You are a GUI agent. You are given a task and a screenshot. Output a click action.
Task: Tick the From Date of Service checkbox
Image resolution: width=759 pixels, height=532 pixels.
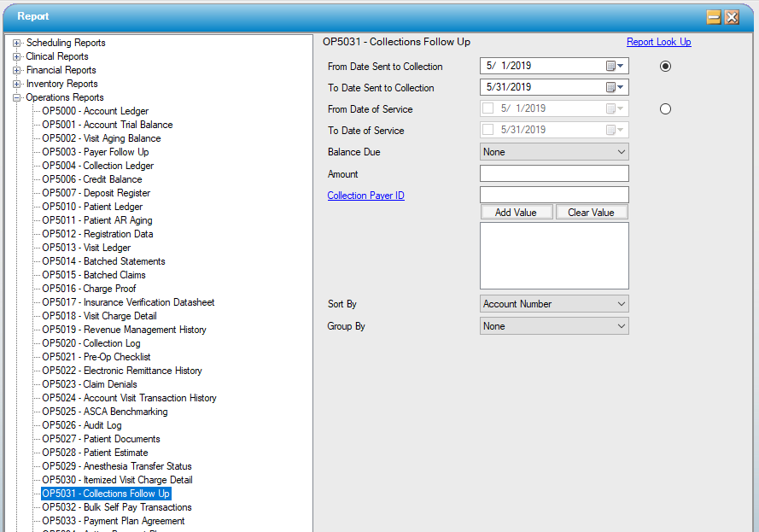488,108
